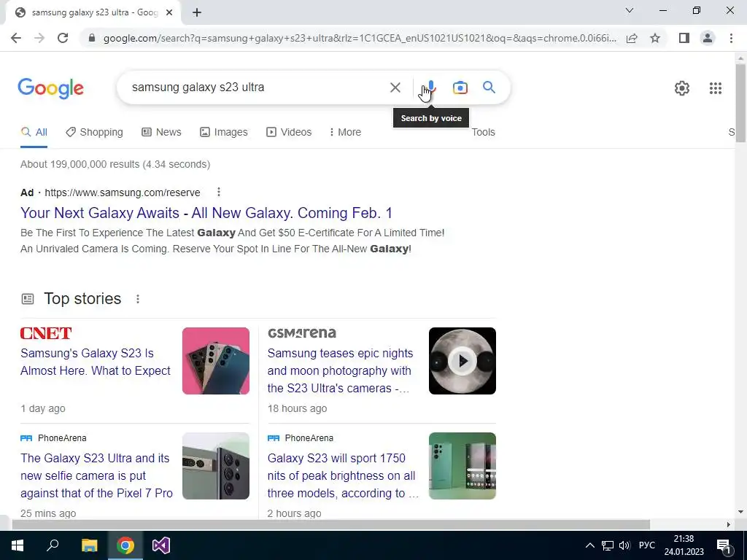Open the tab search chevron in title bar
The height and width of the screenshot is (560, 747).
coord(630,10)
